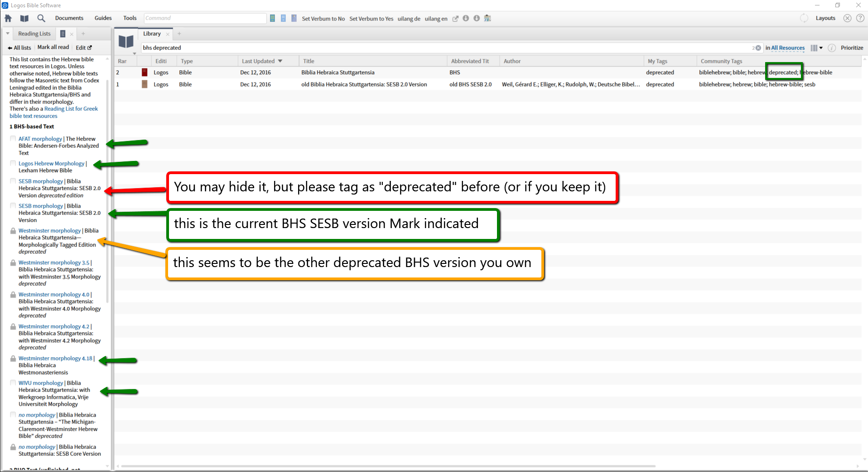868x472 pixels.
Task: Check the current SESB 2.0 Version item
Action: (13, 206)
